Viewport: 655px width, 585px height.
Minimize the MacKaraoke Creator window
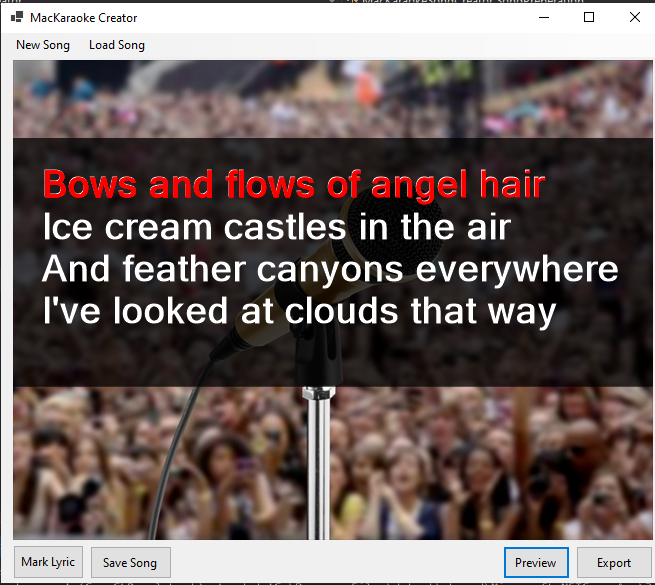point(544,17)
